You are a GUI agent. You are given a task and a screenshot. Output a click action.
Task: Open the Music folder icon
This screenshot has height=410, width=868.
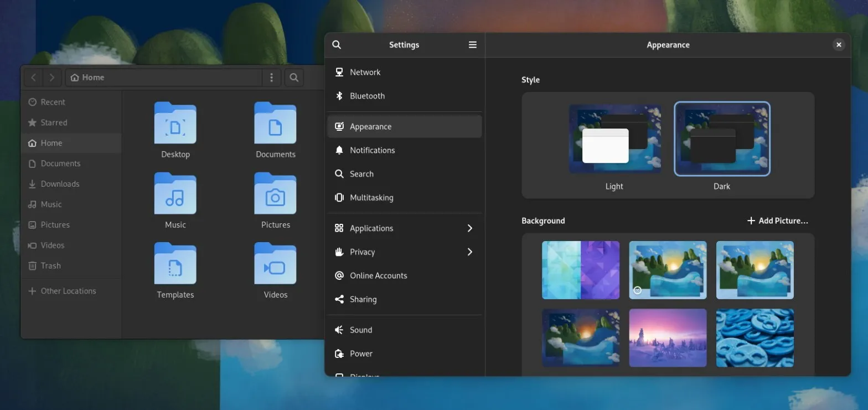click(x=175, y=194)
